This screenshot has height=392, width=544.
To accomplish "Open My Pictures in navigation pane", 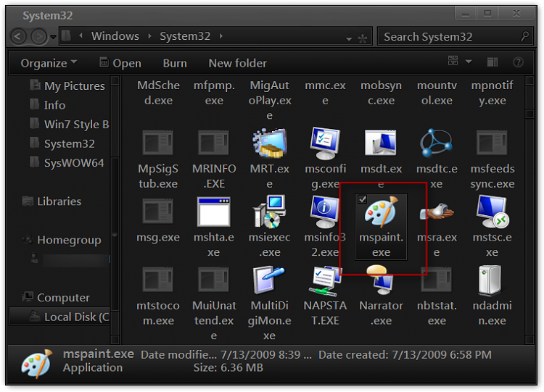I will 67,86.
